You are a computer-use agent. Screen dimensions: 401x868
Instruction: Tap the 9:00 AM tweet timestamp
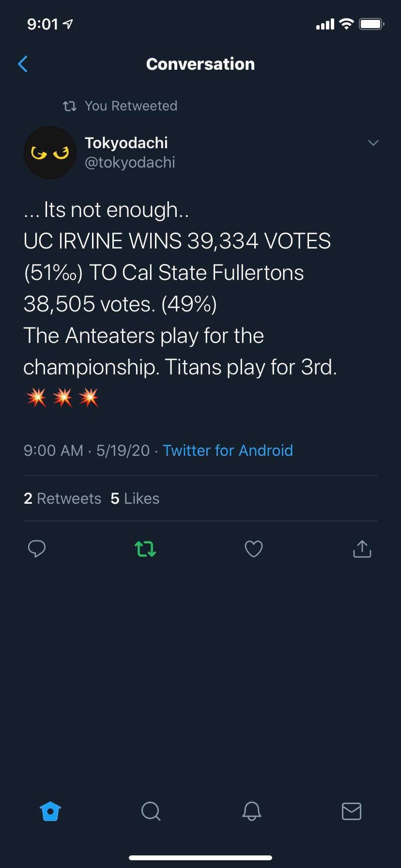[53, 450]
